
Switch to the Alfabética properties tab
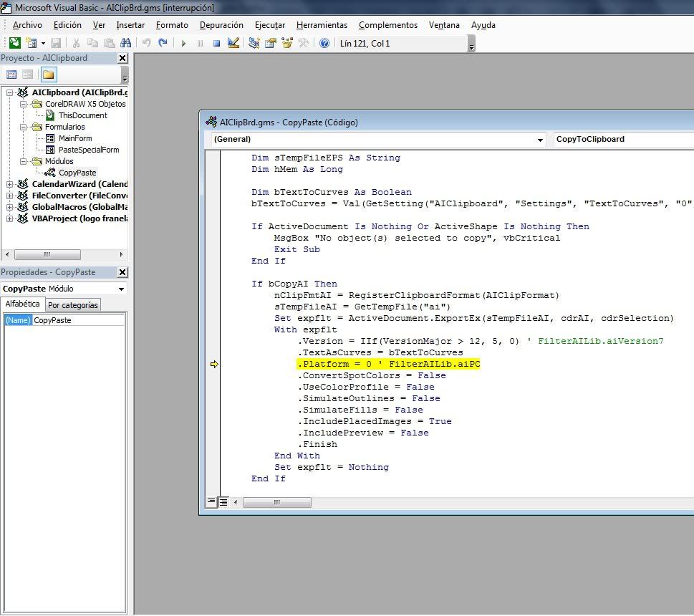tap(23, 304)
